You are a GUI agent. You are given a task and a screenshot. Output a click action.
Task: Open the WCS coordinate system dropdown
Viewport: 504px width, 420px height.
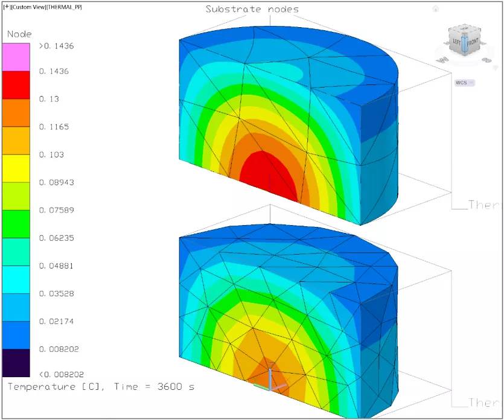click(x=464, y=83)
